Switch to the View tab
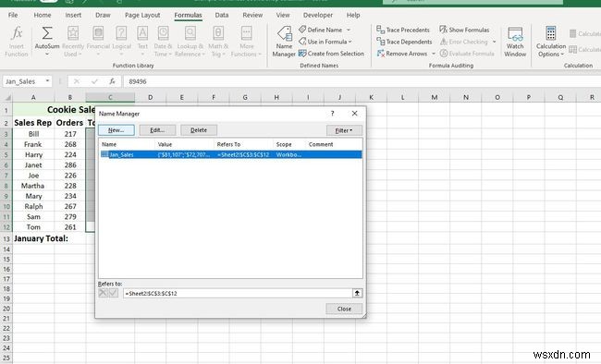601x364 pixels. [283, 15]
